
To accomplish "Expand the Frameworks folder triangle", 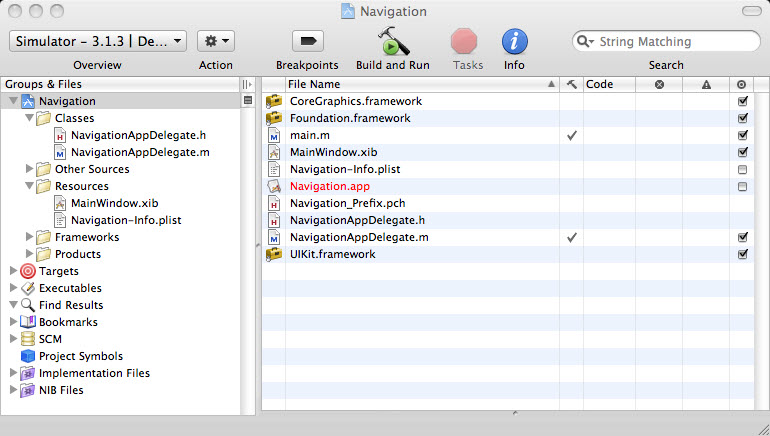I will (29, 237).
